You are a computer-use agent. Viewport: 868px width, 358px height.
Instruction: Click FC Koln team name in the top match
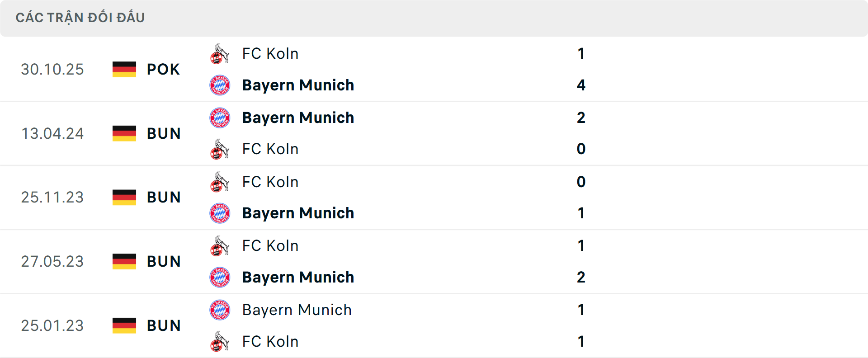270,53
